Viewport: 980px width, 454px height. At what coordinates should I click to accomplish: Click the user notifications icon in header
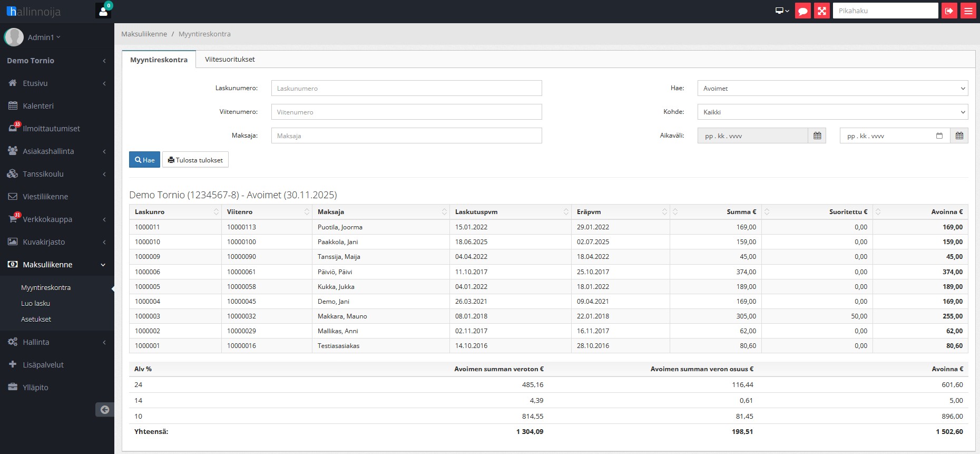103,11
